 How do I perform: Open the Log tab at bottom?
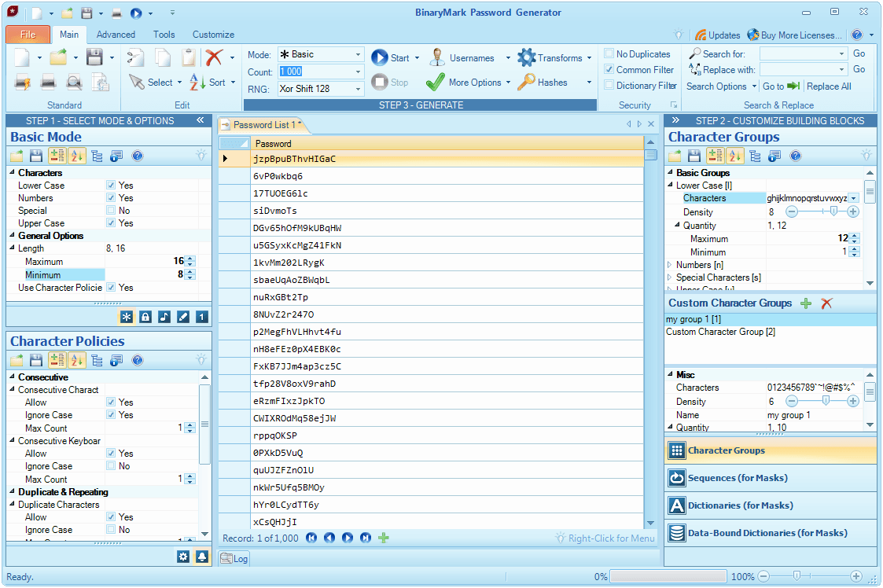pyautogui.click(x=234, y=558)
